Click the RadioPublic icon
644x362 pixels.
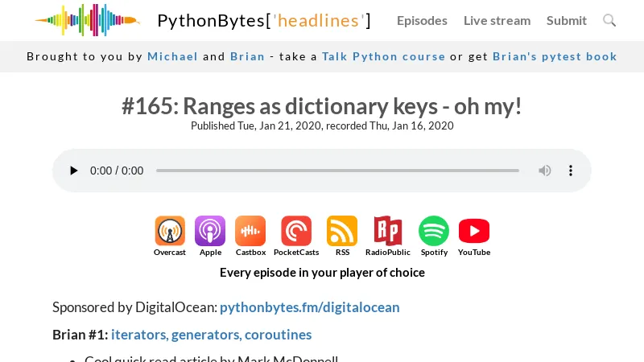[x=388, y=231]
